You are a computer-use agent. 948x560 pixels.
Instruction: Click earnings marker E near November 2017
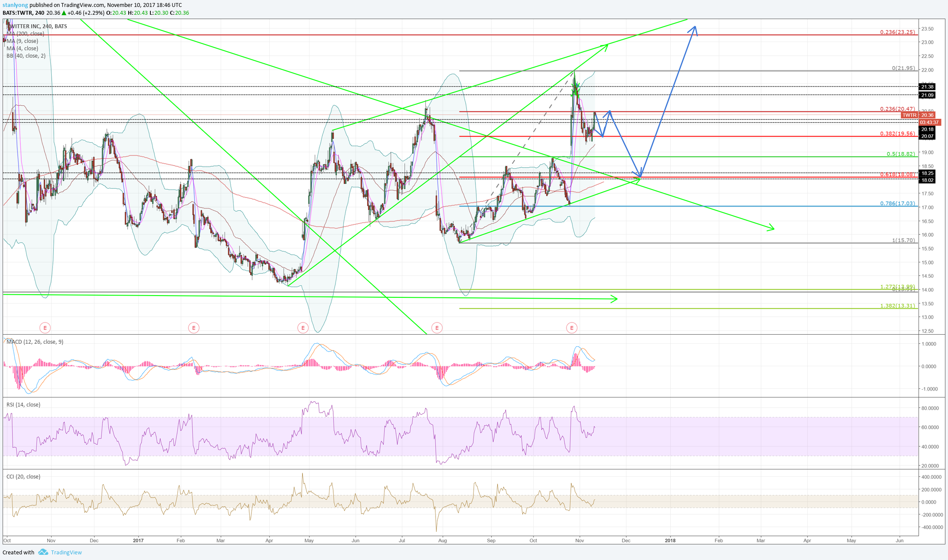(x=572, y=328)
